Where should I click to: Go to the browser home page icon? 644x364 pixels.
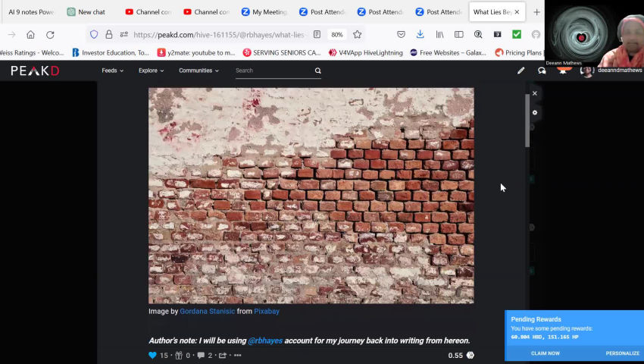click(30, 35)
